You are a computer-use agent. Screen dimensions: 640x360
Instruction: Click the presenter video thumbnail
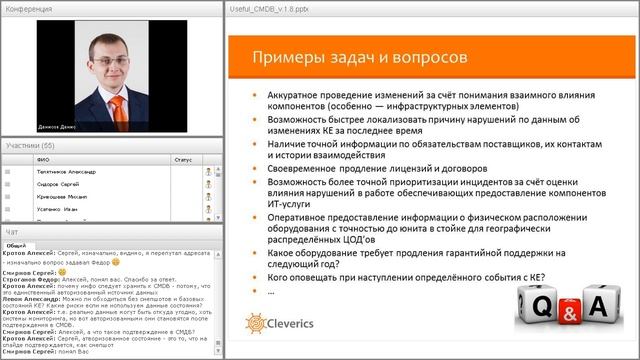click(x=112, y=76)
